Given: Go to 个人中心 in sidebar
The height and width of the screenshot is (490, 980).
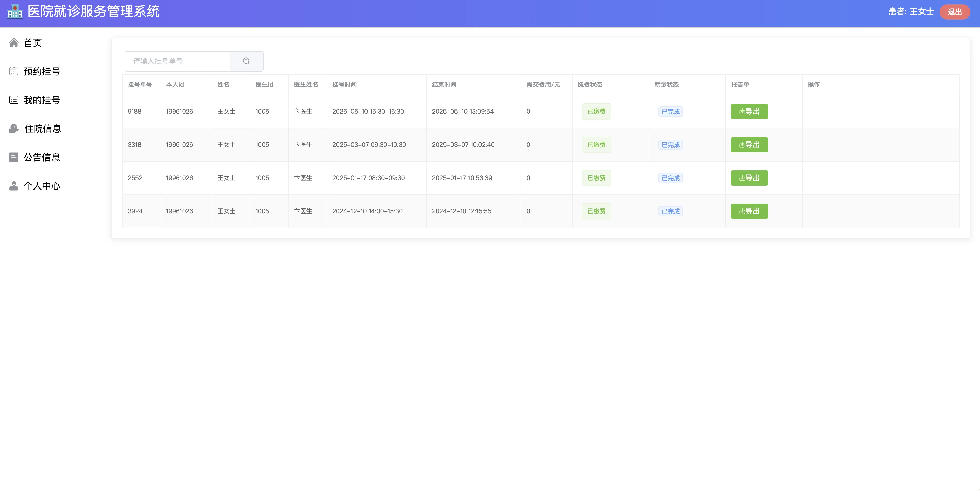Looking at the screenshot, I should pos(42,186).
